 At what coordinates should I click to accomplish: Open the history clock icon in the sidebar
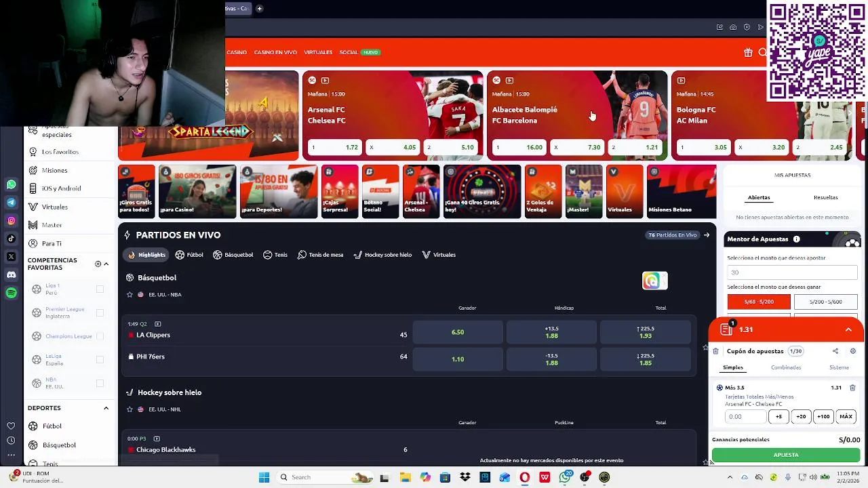pos(11,441)
